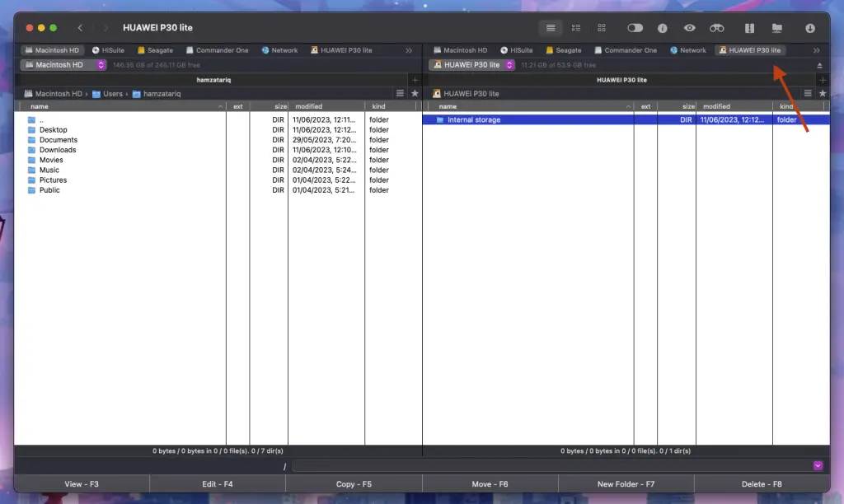Click the Move - F6 button
The width and height of the screenshot is (844, 504).
(490, 484)
